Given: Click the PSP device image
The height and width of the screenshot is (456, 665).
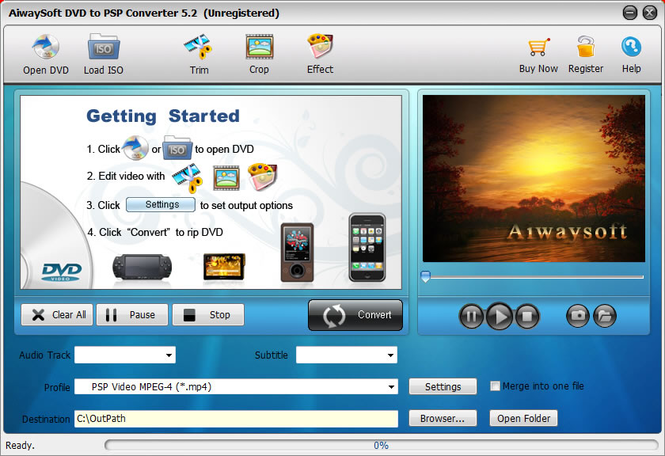Looking at the screenshot, I should coord(142,267).
